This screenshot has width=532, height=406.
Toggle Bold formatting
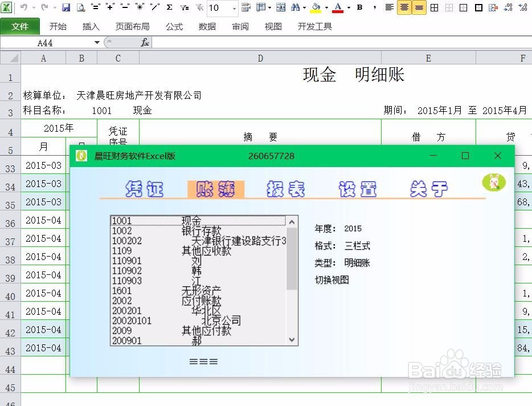pos(360,9)
